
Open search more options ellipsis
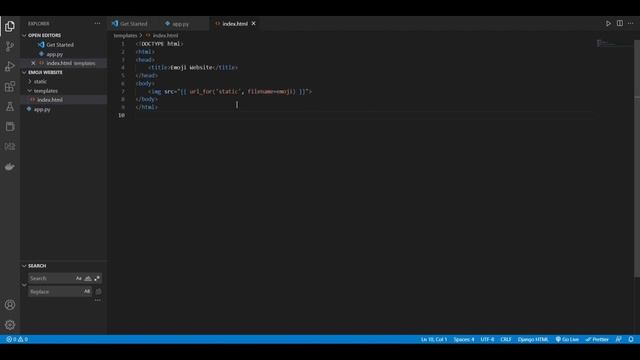click(x=98, y=300)
